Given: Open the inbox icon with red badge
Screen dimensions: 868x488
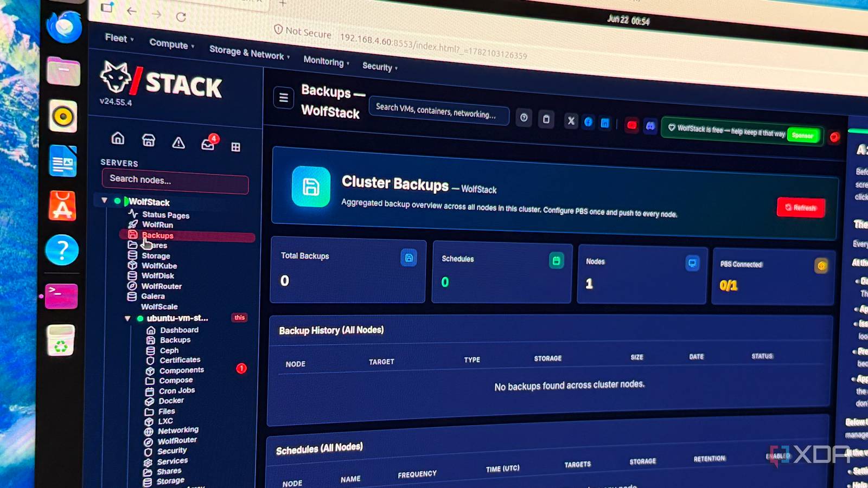Looking at the screenshot, I should [x=209, y=143].
